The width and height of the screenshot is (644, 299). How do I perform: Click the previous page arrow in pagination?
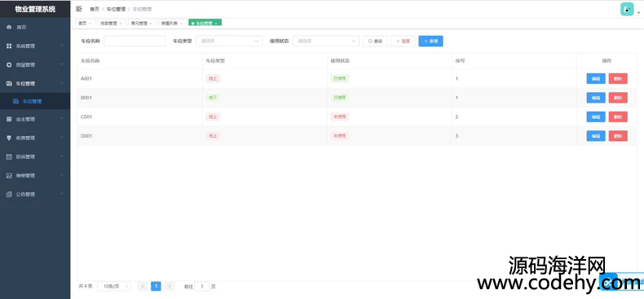tap(143, 286)
